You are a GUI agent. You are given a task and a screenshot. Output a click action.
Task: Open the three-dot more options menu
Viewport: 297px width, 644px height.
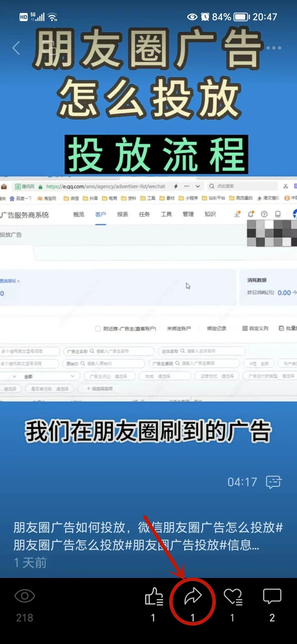(x=274, y=48)
